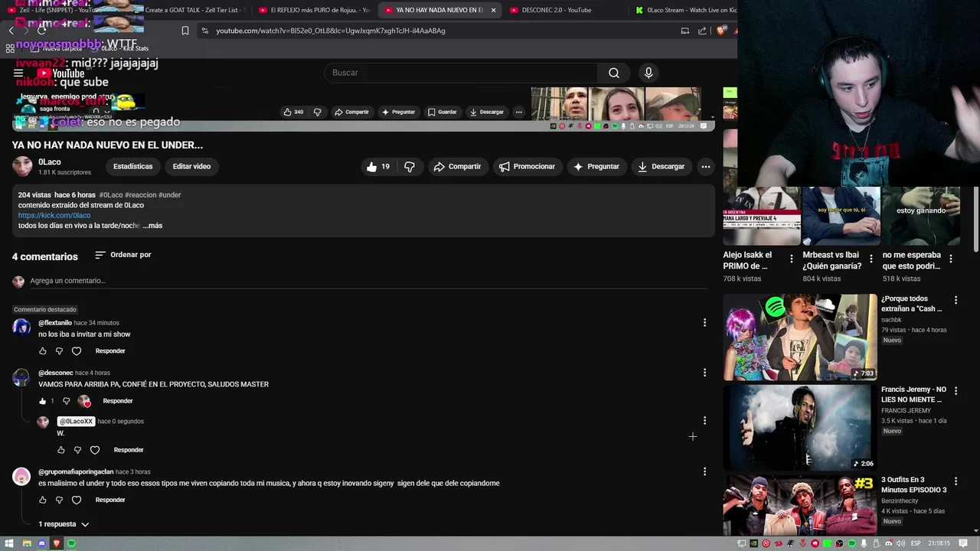Open menu for Mrbeast vs Ibai video

tap(871, 259)
